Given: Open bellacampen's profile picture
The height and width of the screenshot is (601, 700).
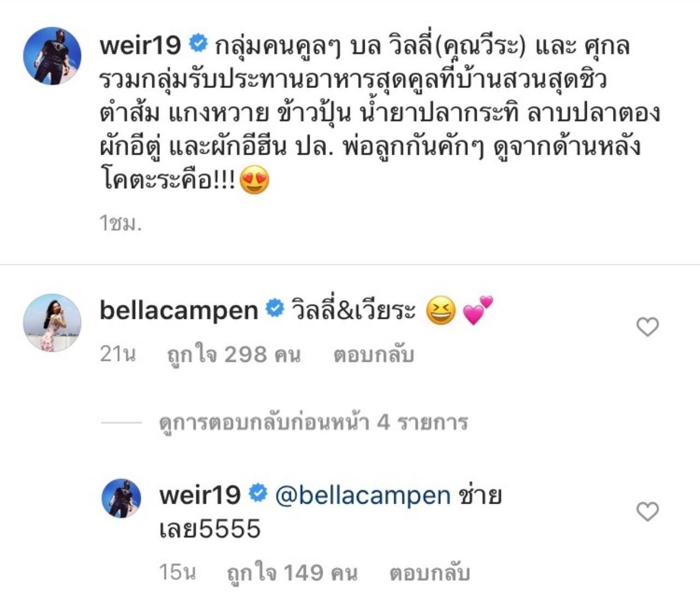Looking at the screenshot, I should 52,323.
